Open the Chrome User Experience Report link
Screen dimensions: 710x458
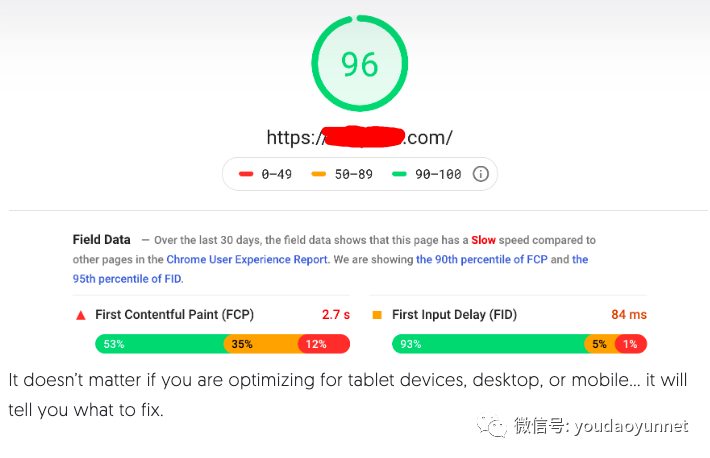pyautogui.click(x=247, y=260)
